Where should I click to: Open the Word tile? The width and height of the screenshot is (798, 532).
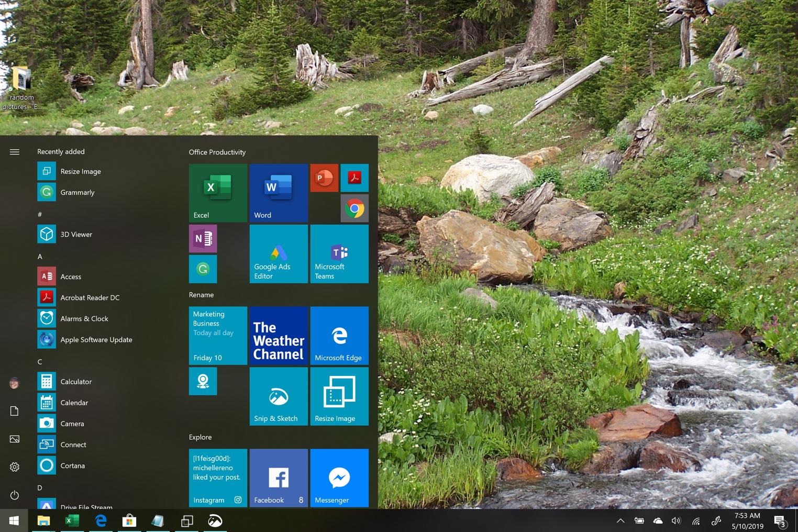(279, 193)
